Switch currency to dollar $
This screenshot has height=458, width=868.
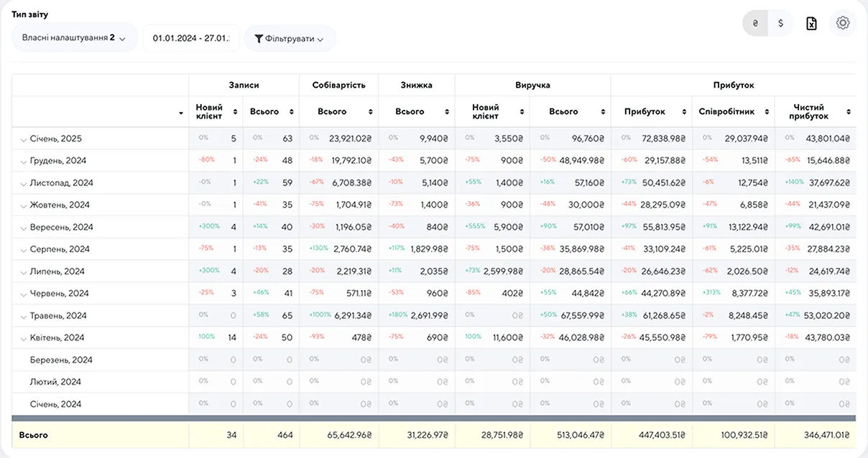(x=780, y=23)
